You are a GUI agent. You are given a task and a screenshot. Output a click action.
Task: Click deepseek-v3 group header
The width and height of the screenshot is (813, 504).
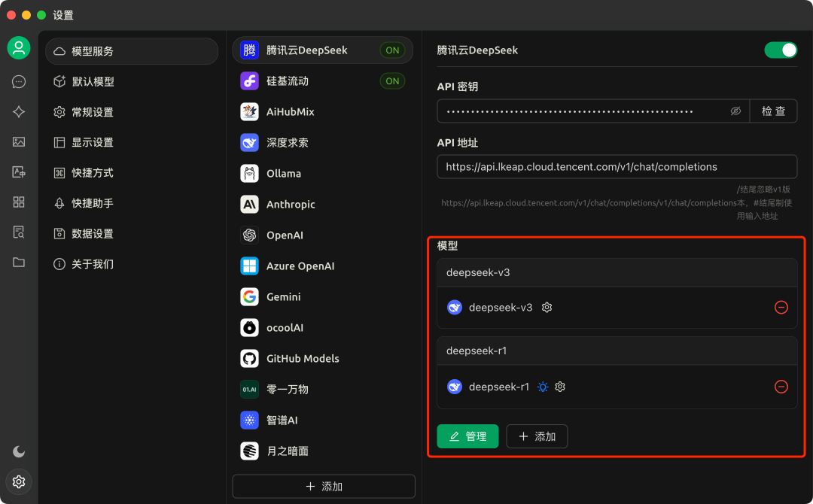[617, 272]
